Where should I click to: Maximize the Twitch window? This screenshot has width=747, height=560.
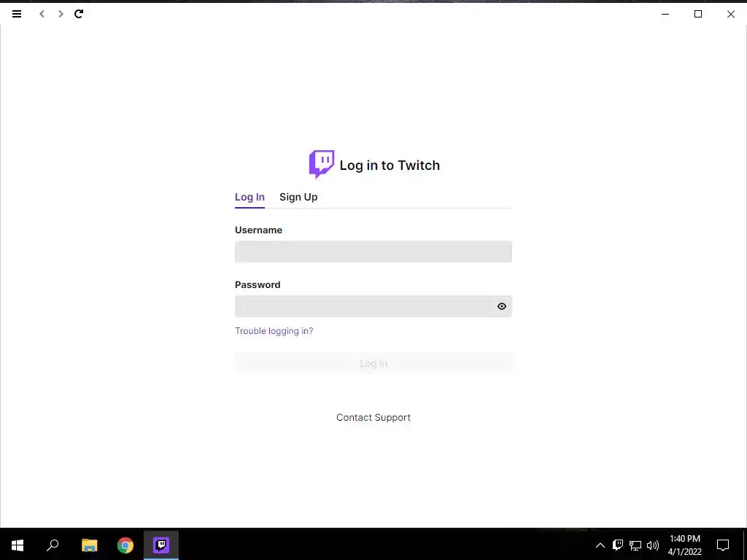(x=698, y=14)
